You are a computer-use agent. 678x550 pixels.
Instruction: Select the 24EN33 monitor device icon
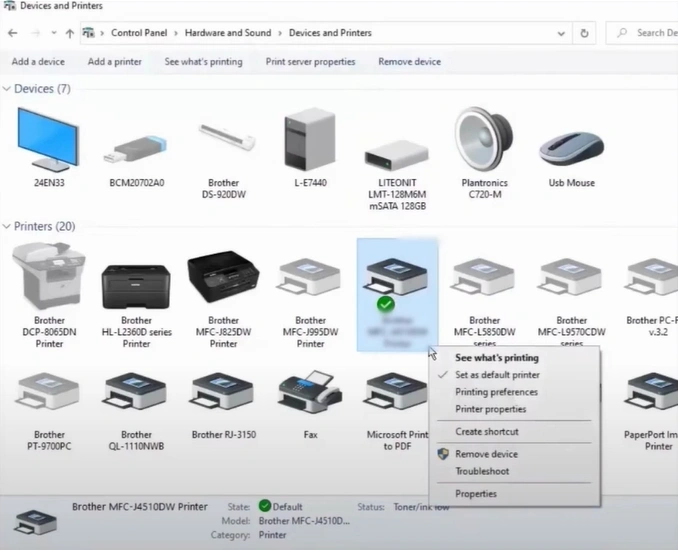(x=48, y=141)
